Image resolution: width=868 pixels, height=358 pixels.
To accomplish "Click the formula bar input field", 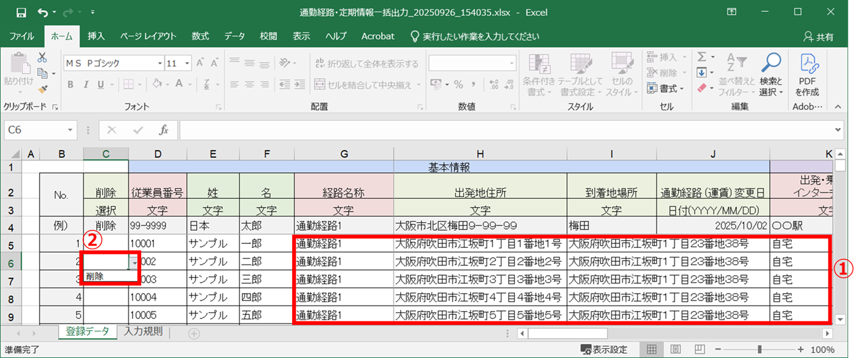I will pyautogui.click(x=504, y=131).
